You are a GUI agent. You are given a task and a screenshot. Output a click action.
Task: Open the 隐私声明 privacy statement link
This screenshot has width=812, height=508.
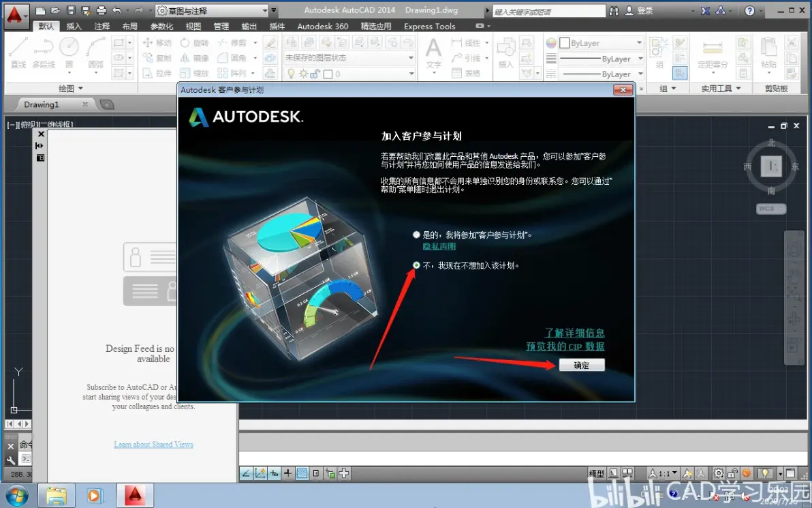click(439, 246)
